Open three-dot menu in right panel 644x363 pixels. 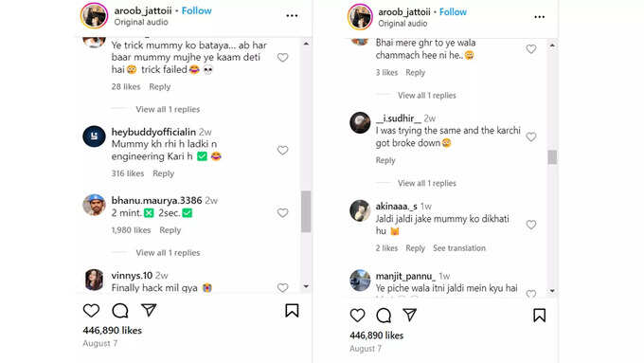(539, 17)
